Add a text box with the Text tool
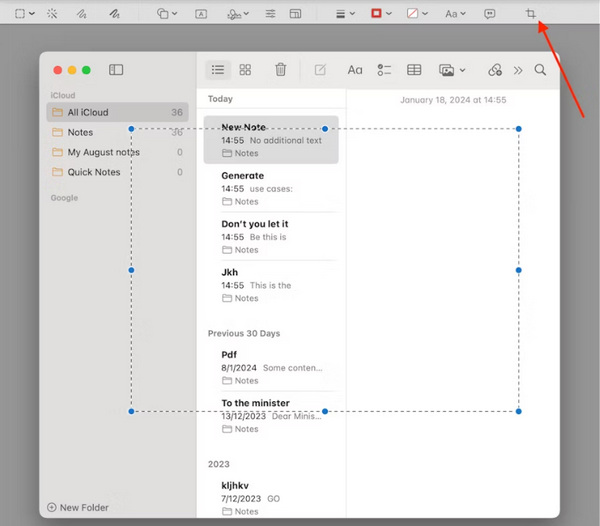600x526 pixels. coord(201,14)
